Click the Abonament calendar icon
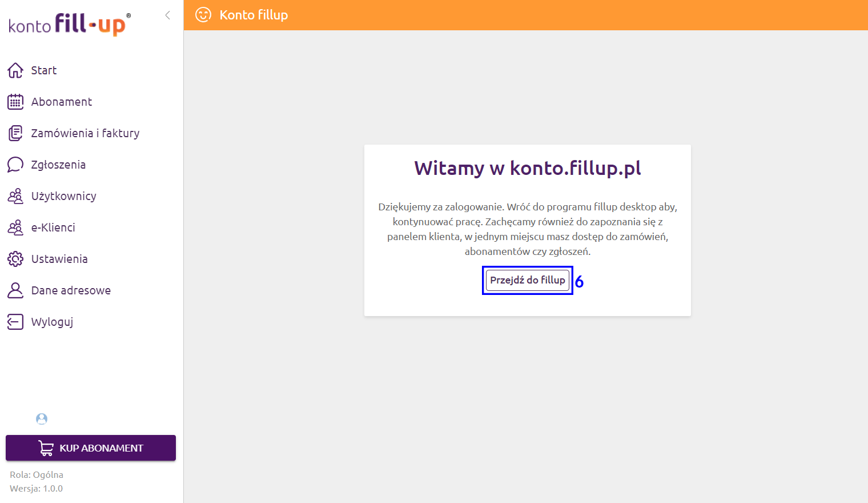This screenshot has height=503, width=868. [x=15, y=102]
